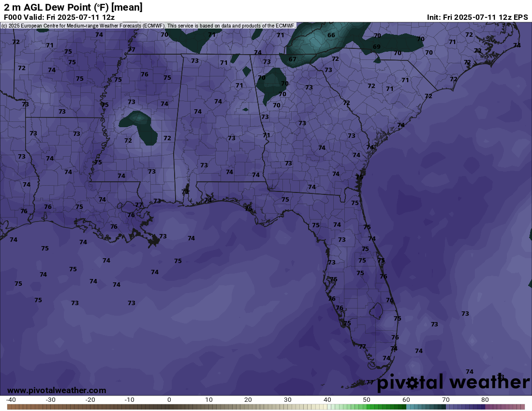
Task: Click the "Init: Fri 2025-07-11 12z EPS" label
Action: pos(477,17)
